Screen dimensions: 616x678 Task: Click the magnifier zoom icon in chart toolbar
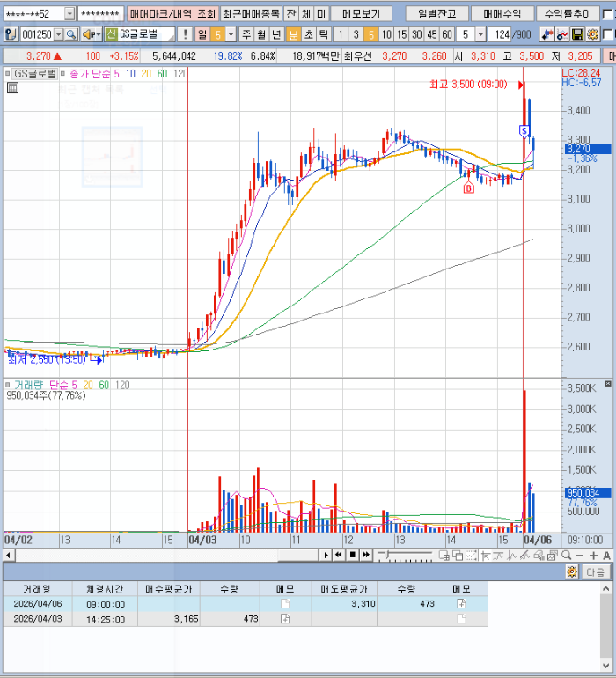(566, 556)
